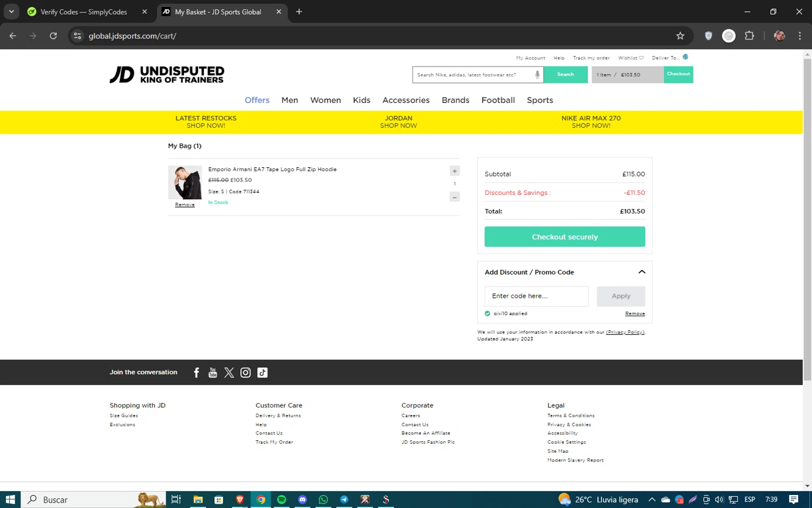Click the Jordan Shop Now banner
This screenshot has width=812, height=508.
pyautogui.click(x=398, y=122)
